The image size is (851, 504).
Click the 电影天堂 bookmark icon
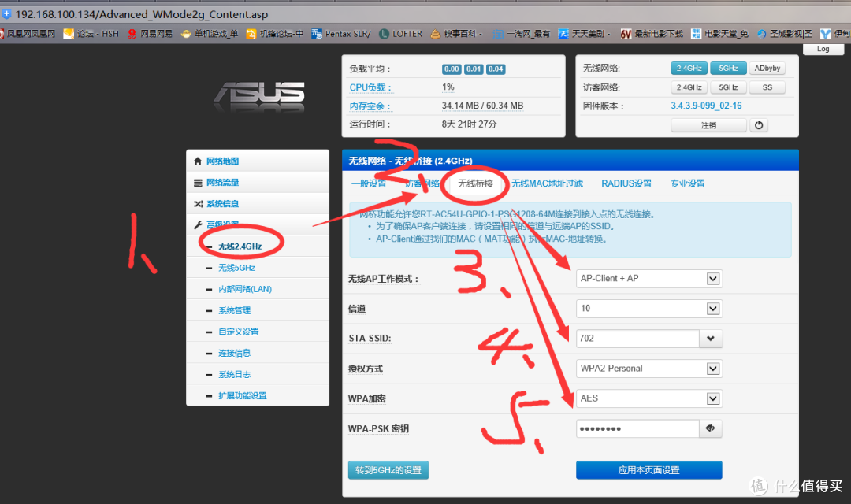tap(697, 34)
